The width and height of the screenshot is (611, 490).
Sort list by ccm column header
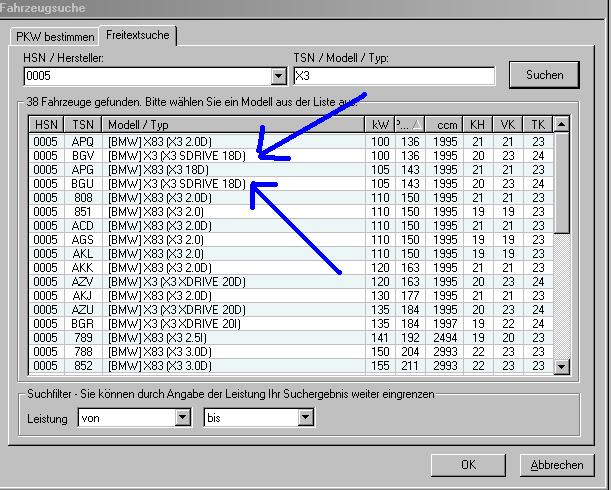pyautogui.click(x=447, y=124)
